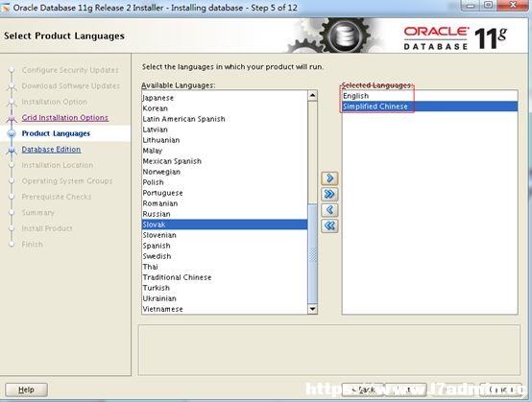Select Simplified Chinese in Selected Languages
This screenshot has height=402, width=532.
pyautogui.click(x=429, y=106)
